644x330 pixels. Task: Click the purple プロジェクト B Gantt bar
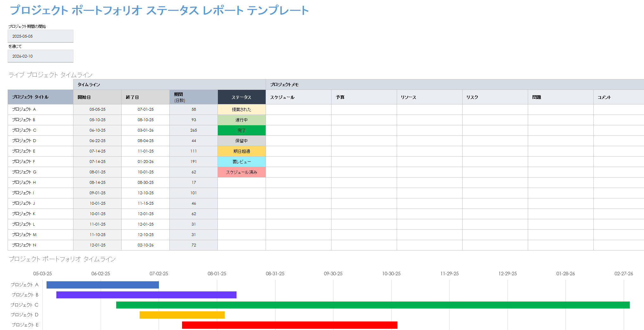(146, 295)
